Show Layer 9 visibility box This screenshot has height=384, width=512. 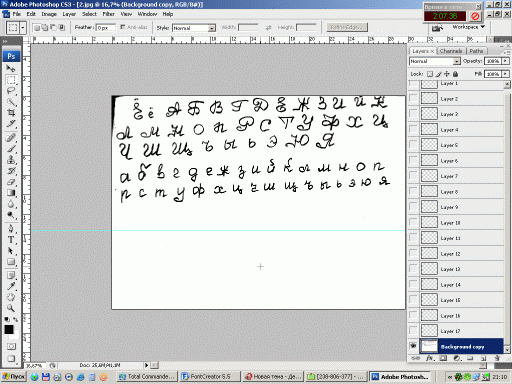point(413,207)
